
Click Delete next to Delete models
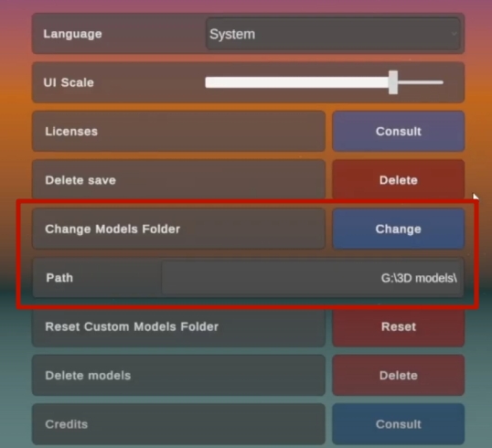click(x=399, y=375)
